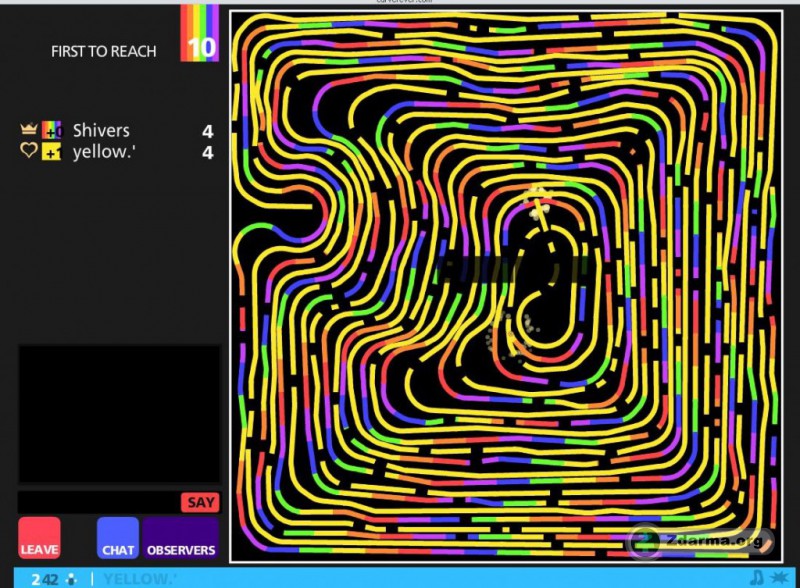Click yellow.' player's score of 4

[207, 153]
